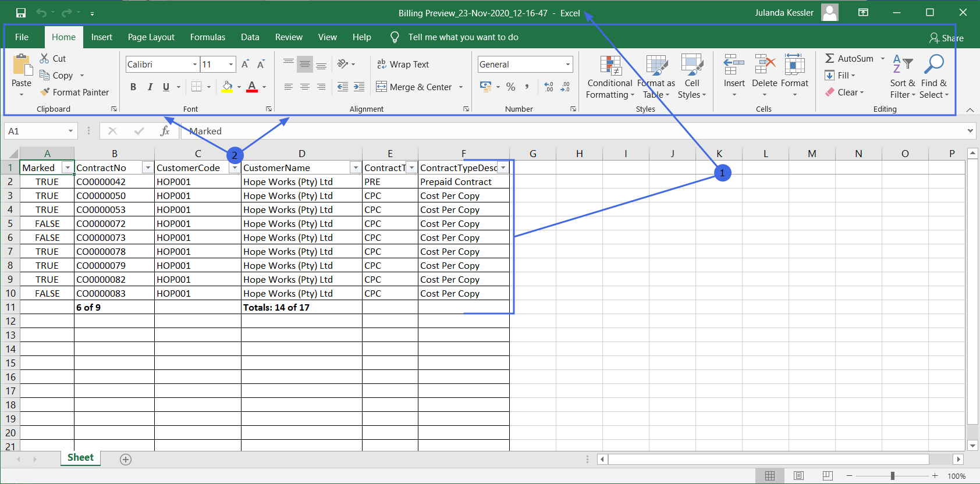The image size is (980, 484).
Task: Expand the Number Format General dropdown
Action: (x=567, y=64)
